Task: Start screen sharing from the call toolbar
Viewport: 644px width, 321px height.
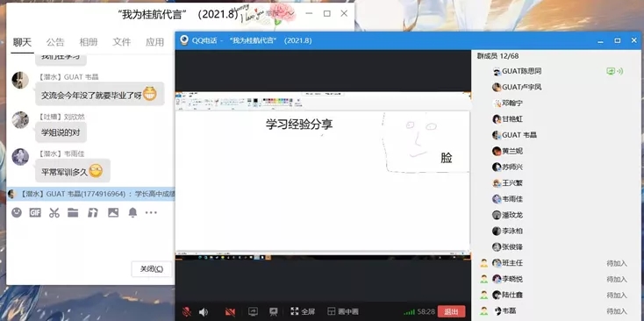Action: [253, 311]
